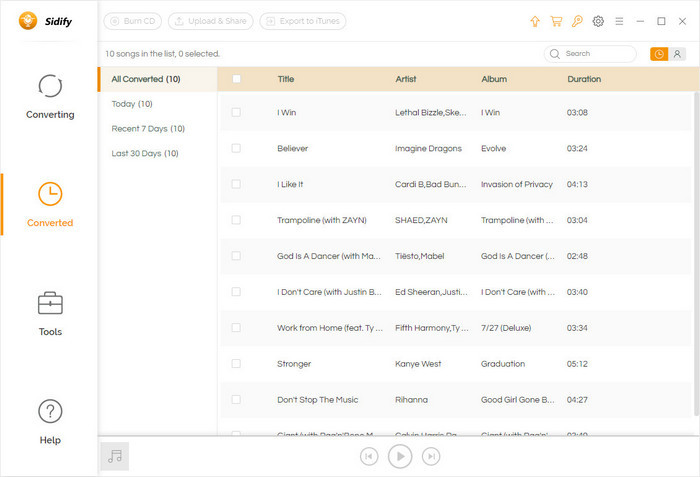
Task: Select song title Don't Stop The Music
Action: [x=317, y=399]
